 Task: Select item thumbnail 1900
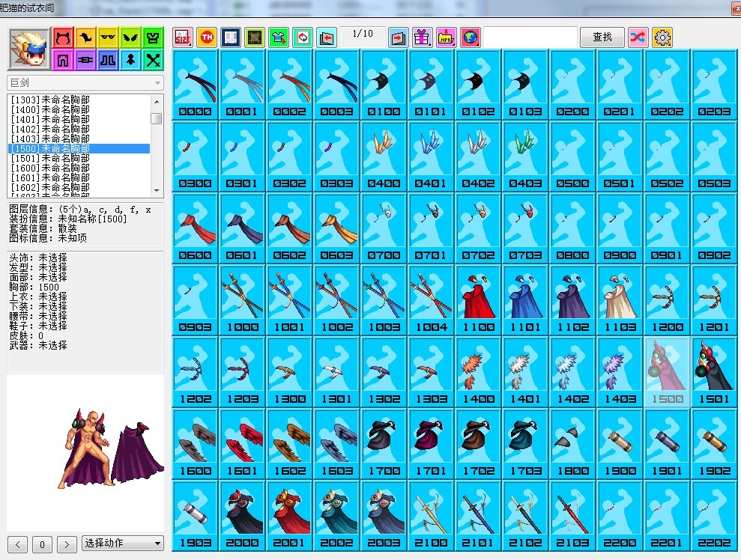pyautogui.click(x=620, y=444)
